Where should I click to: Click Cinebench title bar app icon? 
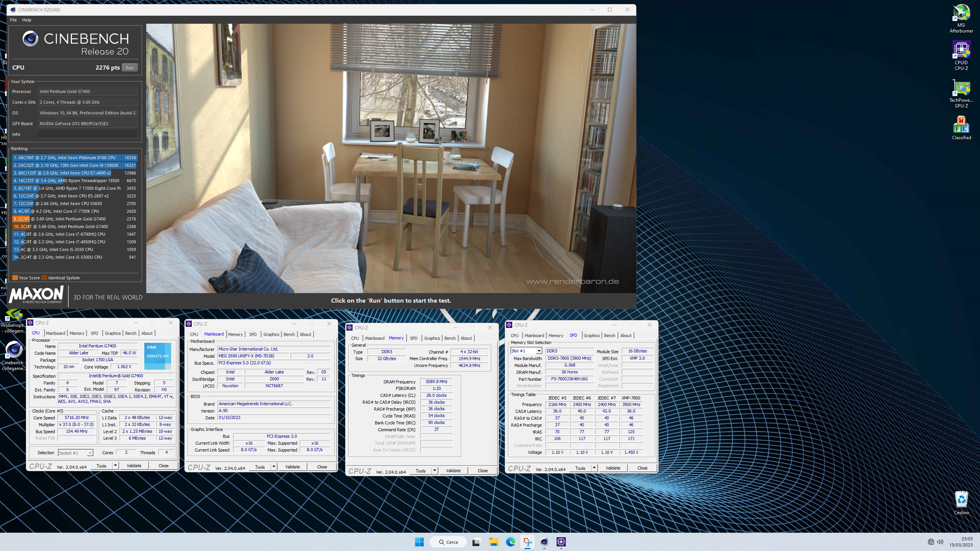[13, 10]
